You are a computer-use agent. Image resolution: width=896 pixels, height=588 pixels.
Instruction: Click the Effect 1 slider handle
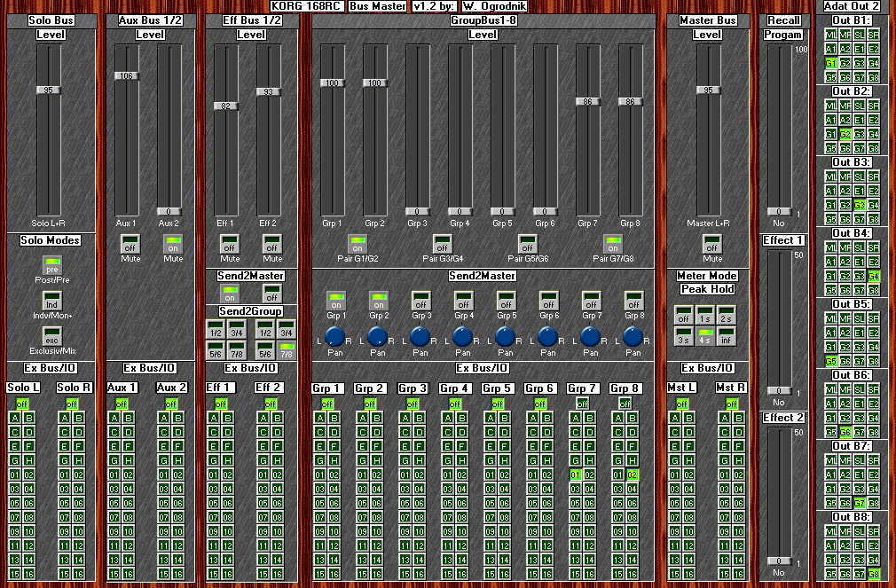(779, 391)
